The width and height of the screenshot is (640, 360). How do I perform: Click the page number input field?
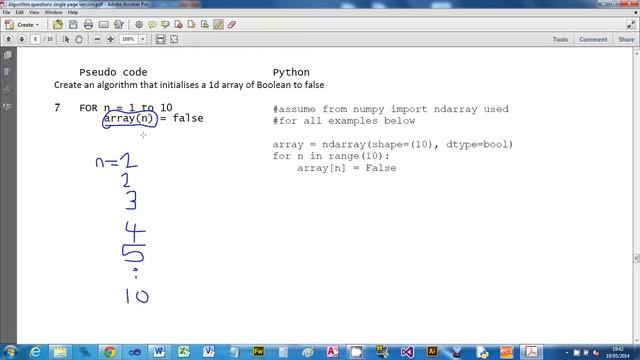click(x=36, y=39)
